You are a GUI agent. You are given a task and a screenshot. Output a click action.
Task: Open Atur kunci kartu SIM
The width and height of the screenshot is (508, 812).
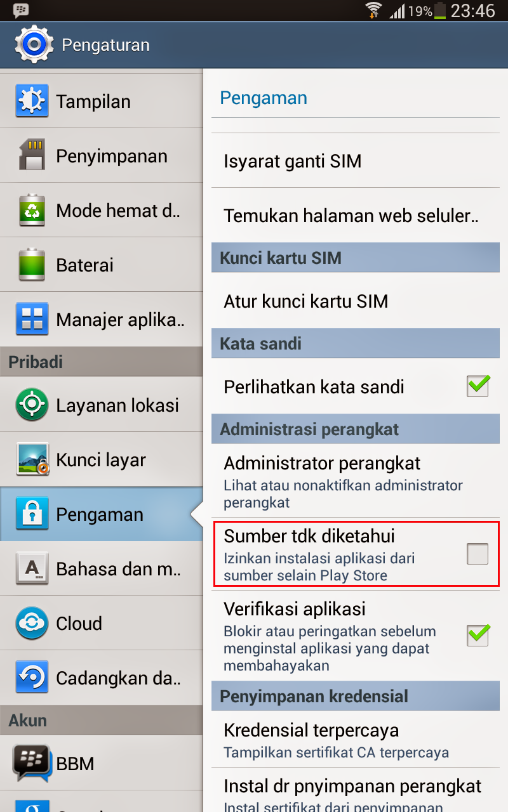coord(356,301)
